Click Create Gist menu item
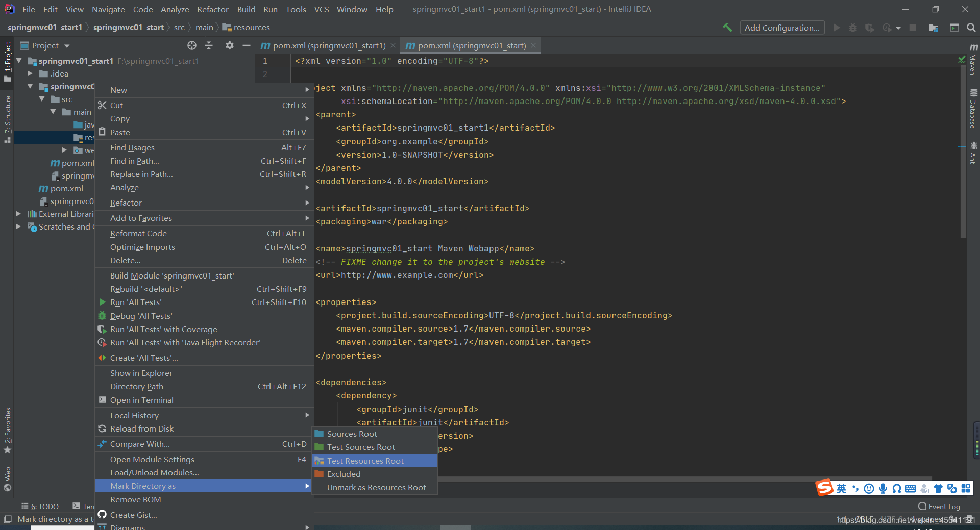980x530 pixels. pyautogui.click(x=205, y=515)
